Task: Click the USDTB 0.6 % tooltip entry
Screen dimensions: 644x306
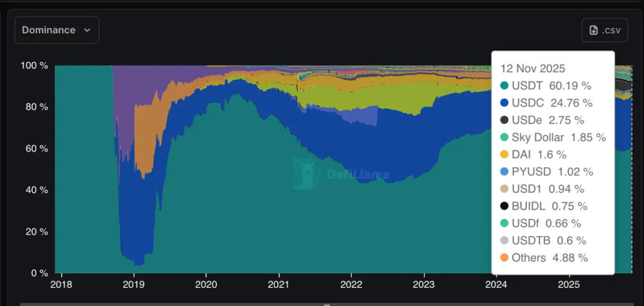Action: [x=549, y=241]
